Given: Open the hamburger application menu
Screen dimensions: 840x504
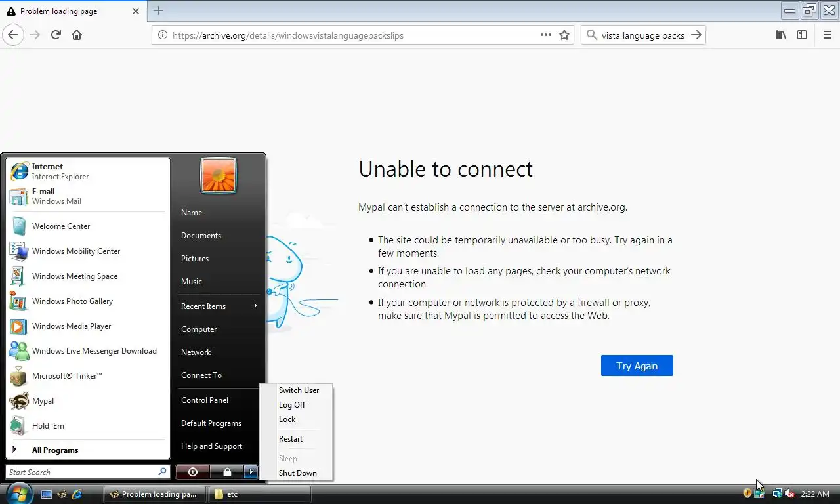Looking at the screenshot, I should (x=827, y=35).
